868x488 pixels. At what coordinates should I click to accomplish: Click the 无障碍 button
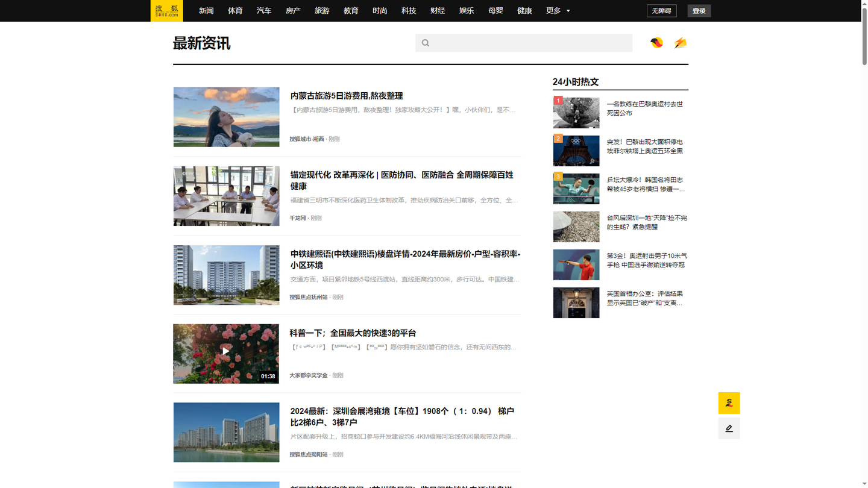coord(662,11)
